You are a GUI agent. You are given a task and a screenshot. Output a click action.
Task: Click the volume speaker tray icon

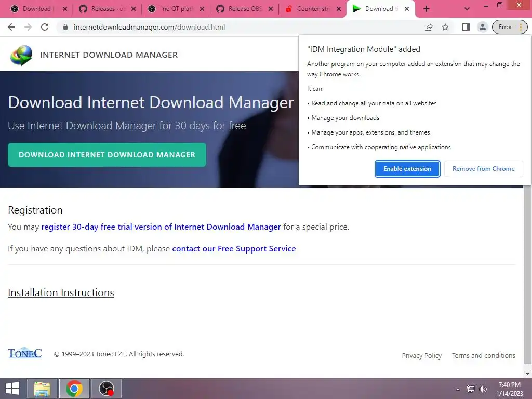click(483, 389)
